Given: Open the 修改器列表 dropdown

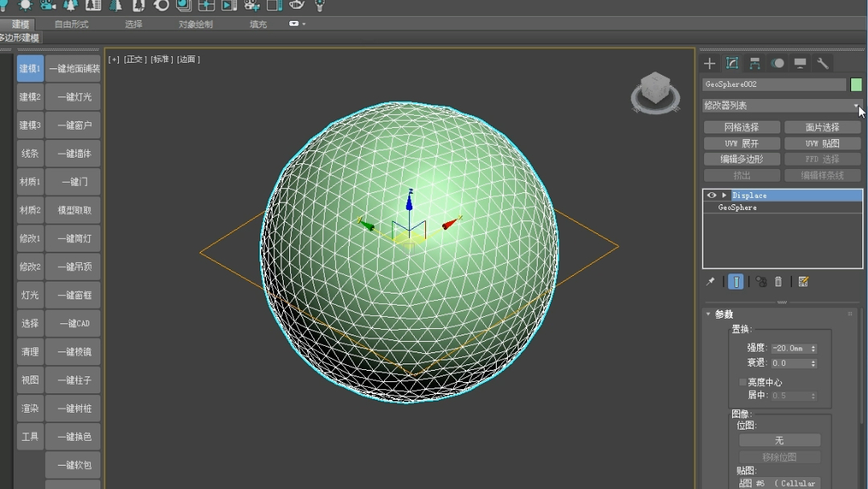Looking at the screenshot, I should coord(857,105).
